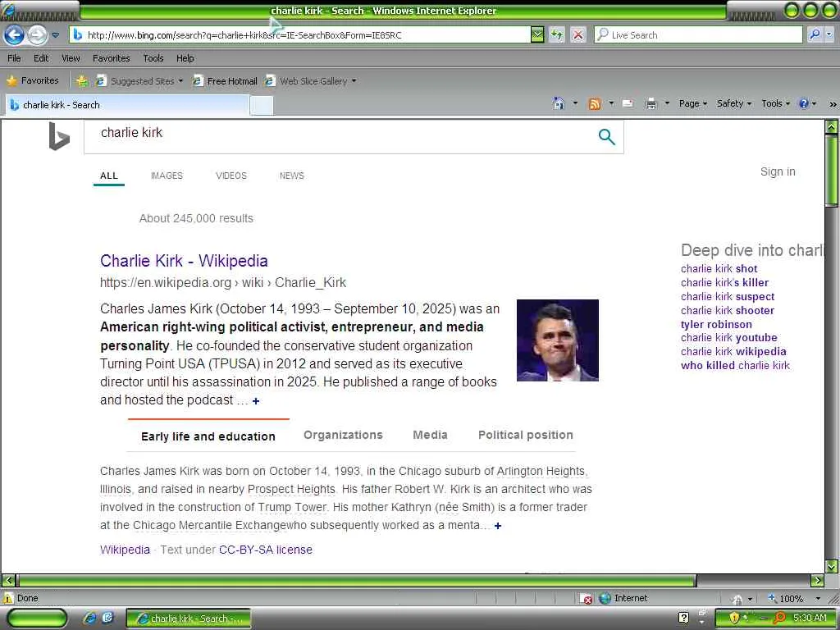Expand the address bar history dropdown
The image size is (840, 630).
point(537,35)
